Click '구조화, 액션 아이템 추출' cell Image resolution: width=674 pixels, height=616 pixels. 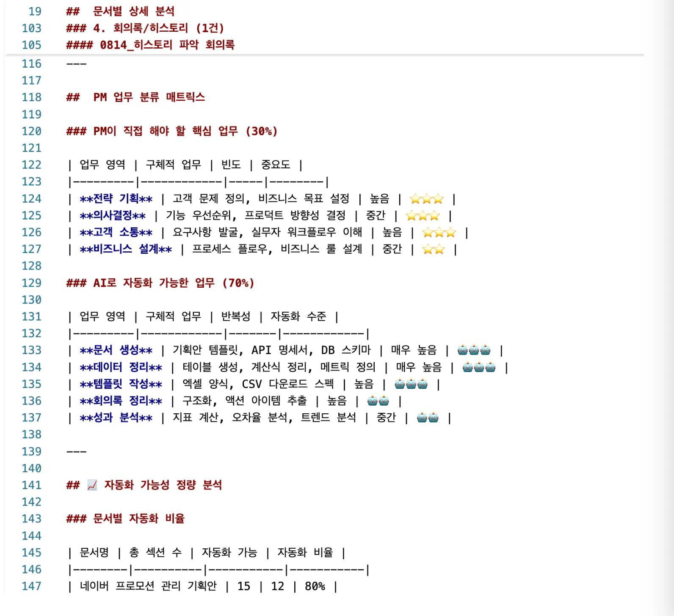click(245, 401)
